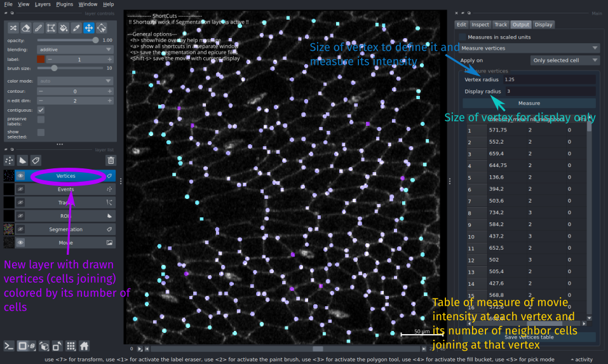Hide the Movie layer

point(20,243)
